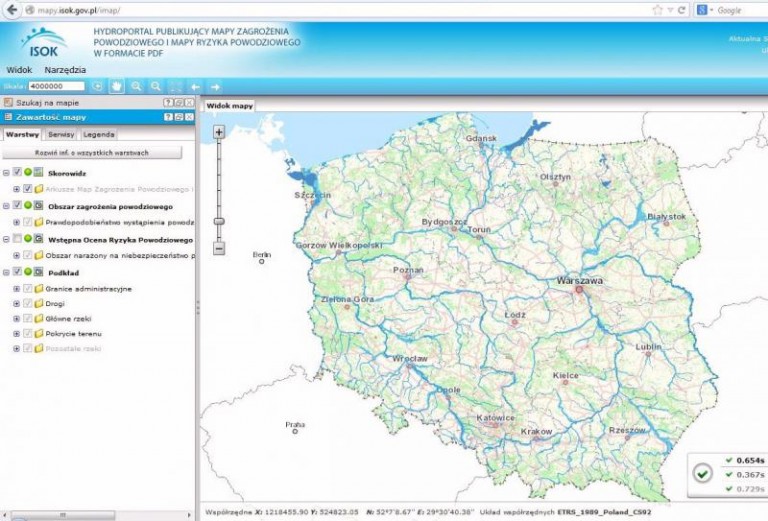Toggle the Podkład layer checkbox

pos(17,272)
